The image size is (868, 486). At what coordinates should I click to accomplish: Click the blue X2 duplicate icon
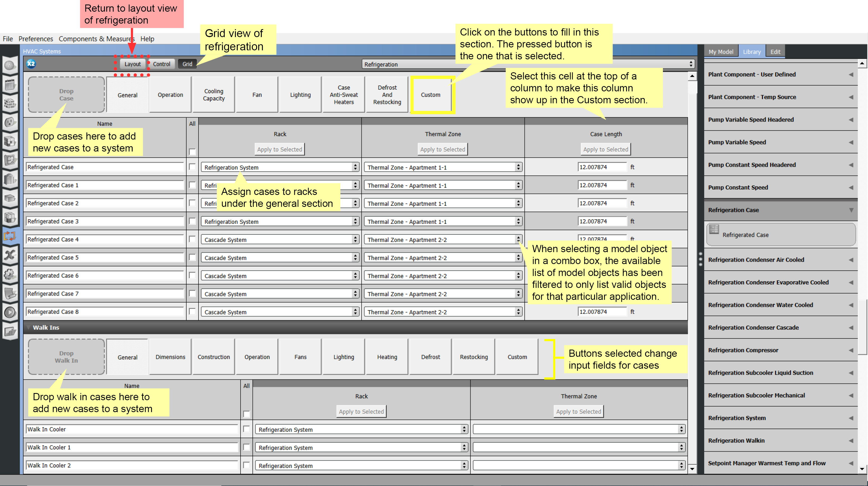[31, 64]
